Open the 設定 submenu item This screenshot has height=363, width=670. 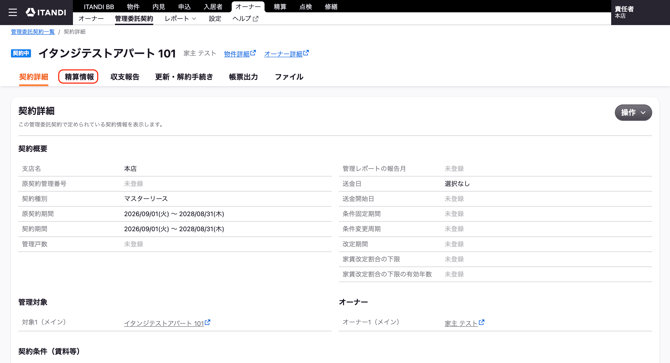click(x=215, y=19)
